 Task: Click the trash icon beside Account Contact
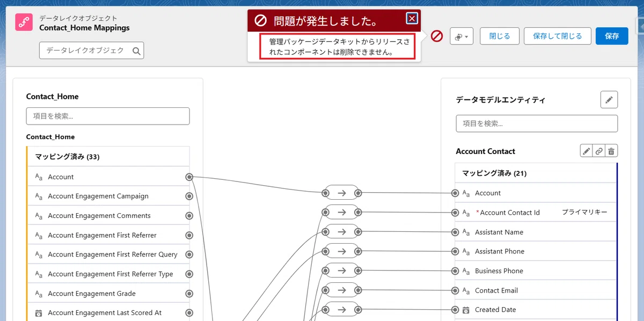point(611,151)
